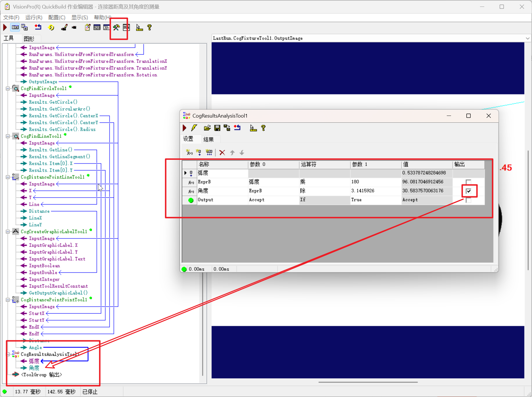The image size is (532, 397).
Task: Collapse the CogFindCircleTool1 tree node
Action: [8, 89]
